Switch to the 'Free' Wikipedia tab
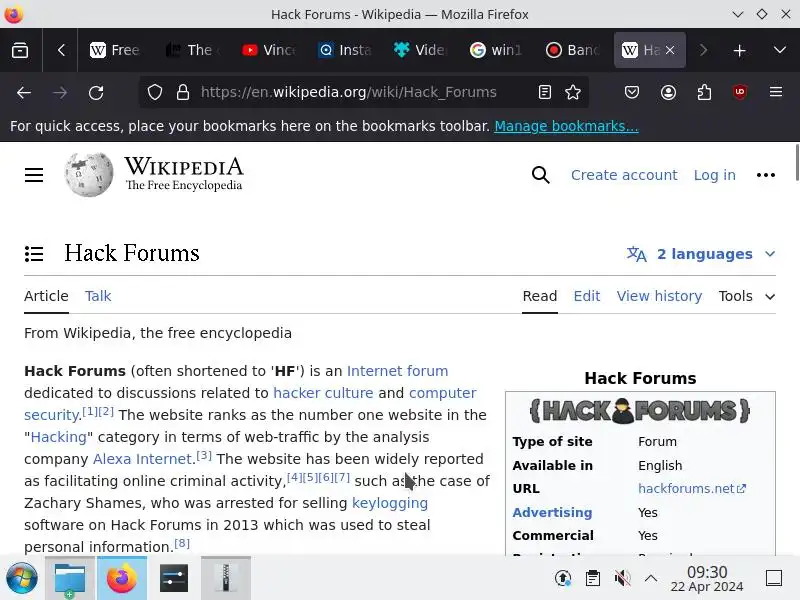Image resolution: width=800 pixels, height=600 pixels. pyautogui.click(x=115, y=50)
